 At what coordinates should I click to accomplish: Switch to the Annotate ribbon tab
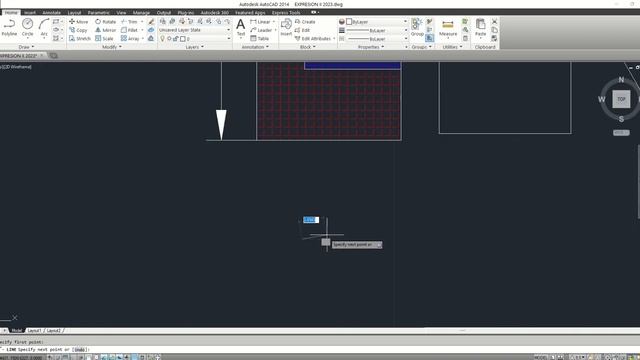pyautogui.click(x=51, y=13)
